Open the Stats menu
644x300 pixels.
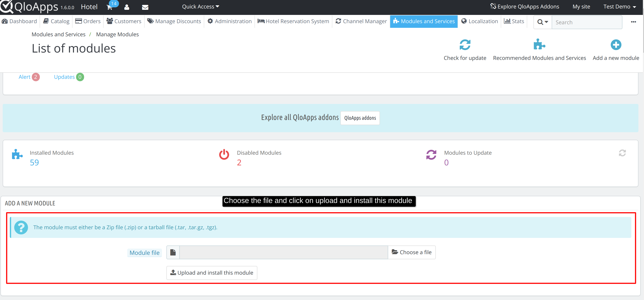click(x=514, y=21)
